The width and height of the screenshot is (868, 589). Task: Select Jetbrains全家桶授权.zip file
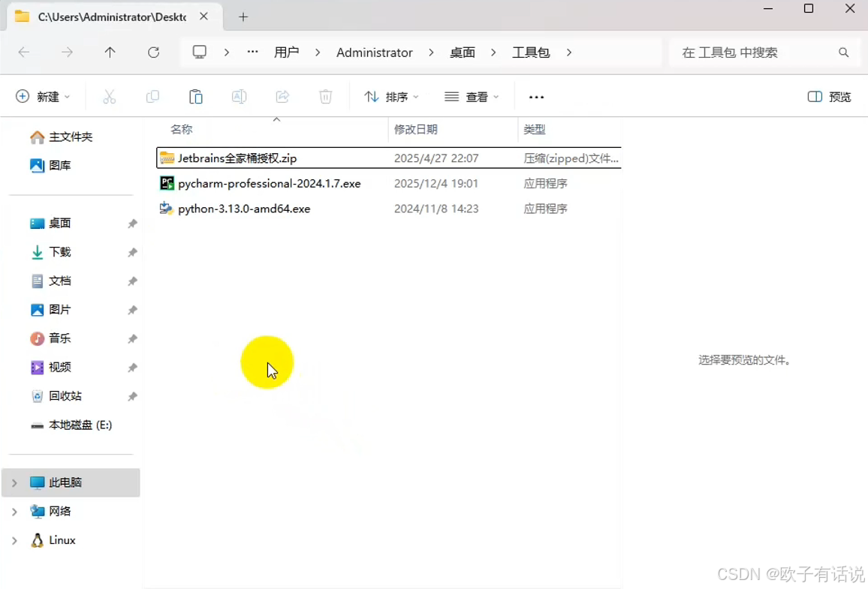(x=389, y=158)
